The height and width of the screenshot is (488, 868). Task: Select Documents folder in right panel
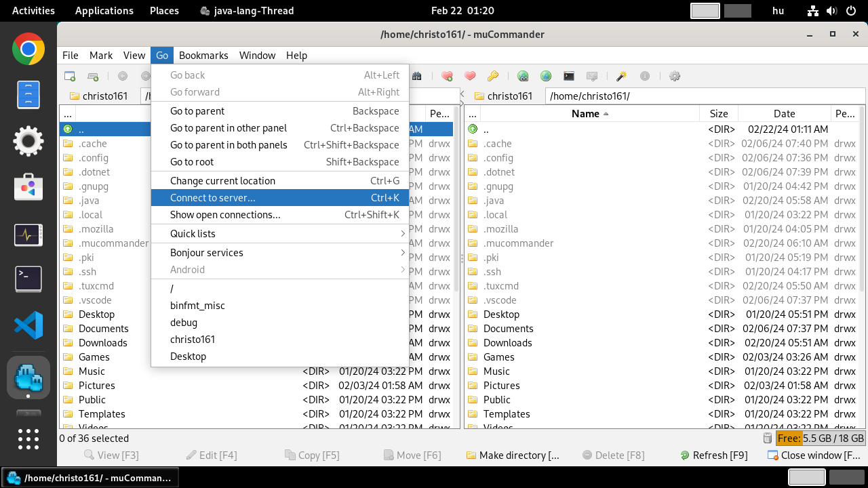662,329
